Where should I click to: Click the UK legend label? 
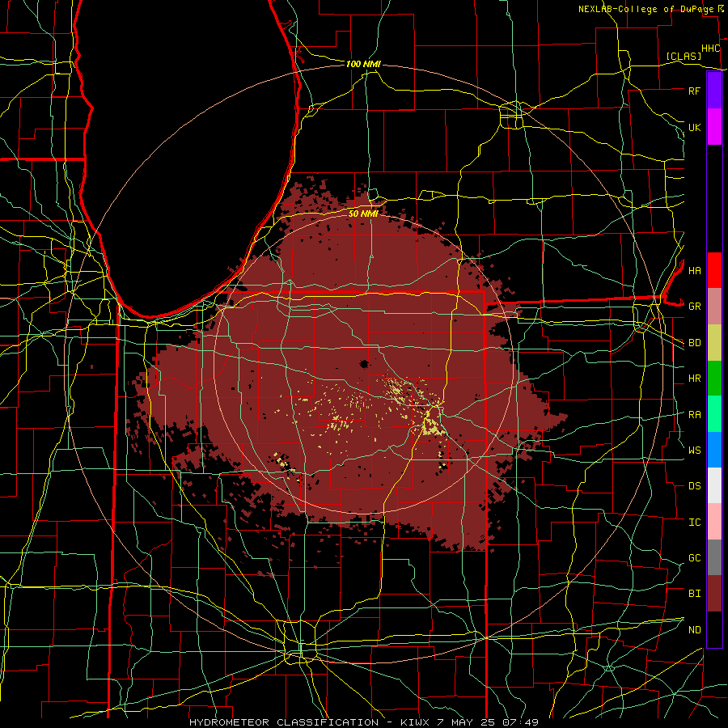694,127
